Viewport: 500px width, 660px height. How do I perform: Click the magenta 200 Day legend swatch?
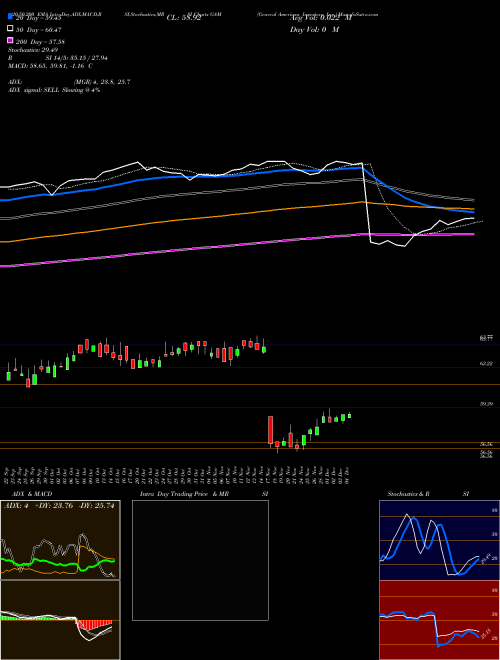(x=11, y=40)
